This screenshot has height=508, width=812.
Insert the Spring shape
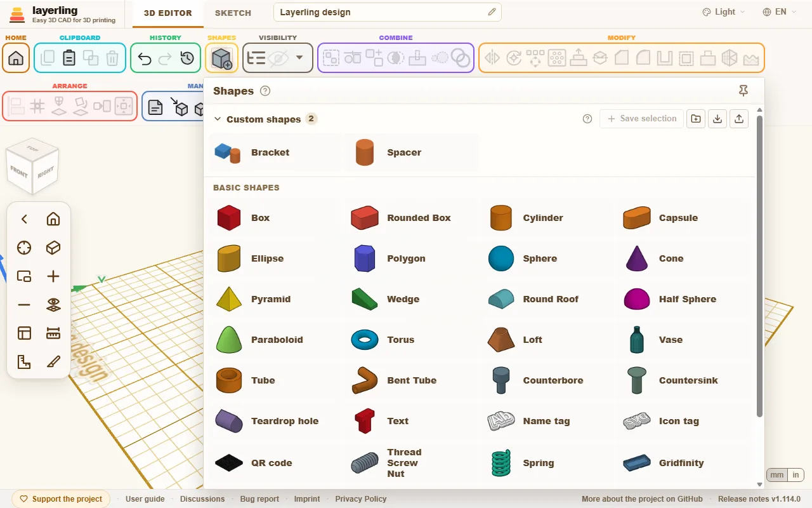(x=547, y=463)
